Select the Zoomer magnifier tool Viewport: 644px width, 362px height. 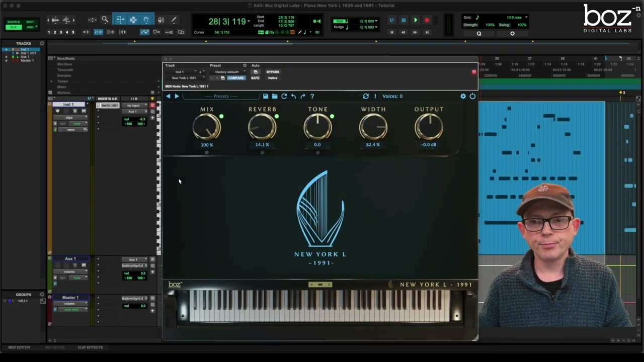coord(105,20)
